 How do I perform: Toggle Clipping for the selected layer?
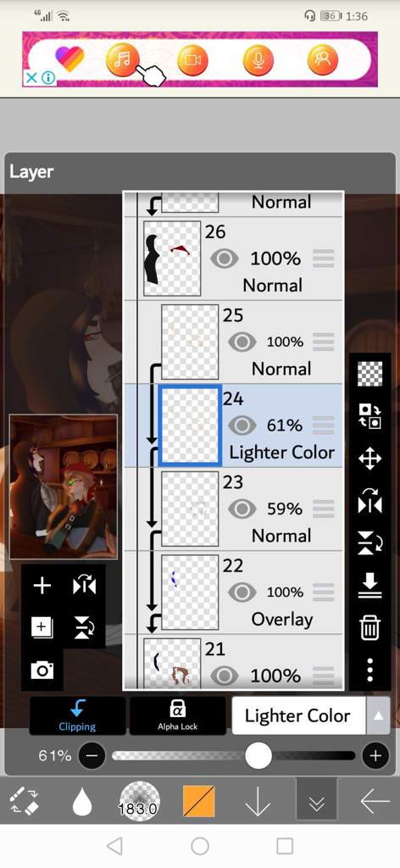(x=77, y=715)
